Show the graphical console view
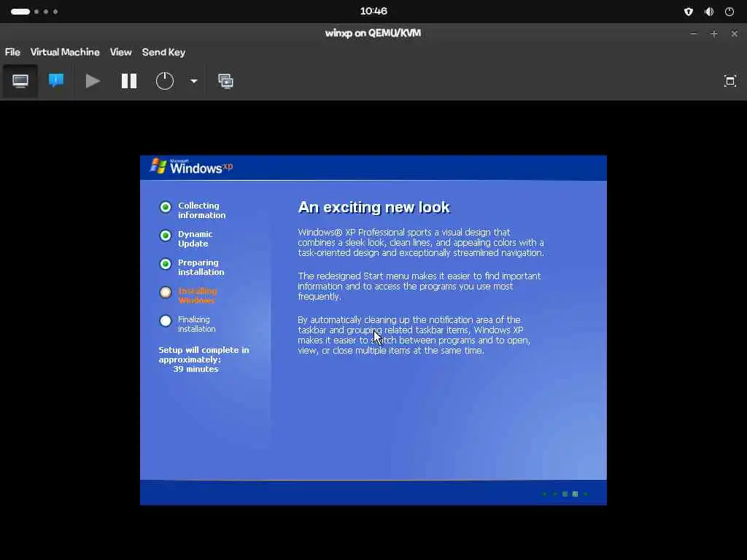Screen dimensions: 747x560 [x=20, y=81]
